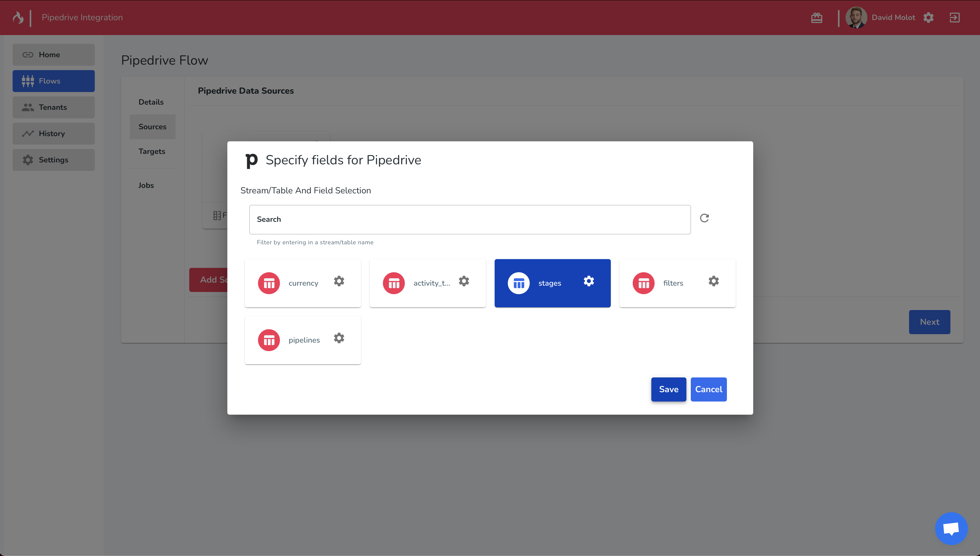Open the chat support bubble

951,529
